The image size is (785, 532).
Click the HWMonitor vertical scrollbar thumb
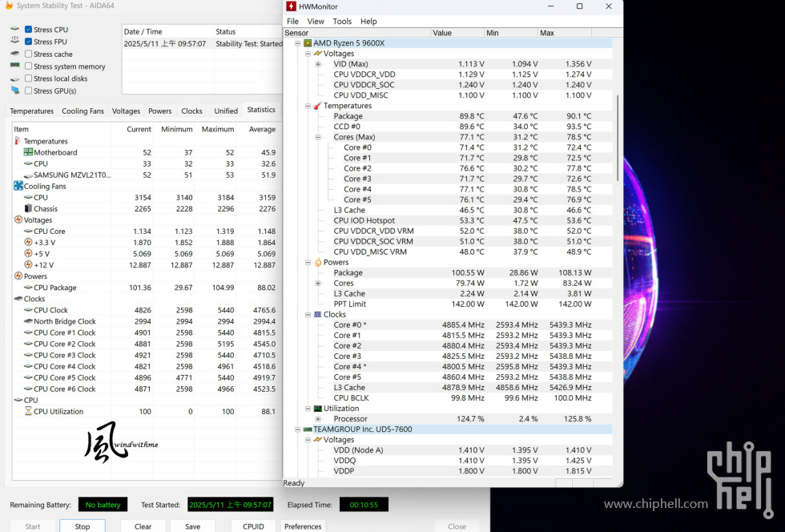[618, 138]
